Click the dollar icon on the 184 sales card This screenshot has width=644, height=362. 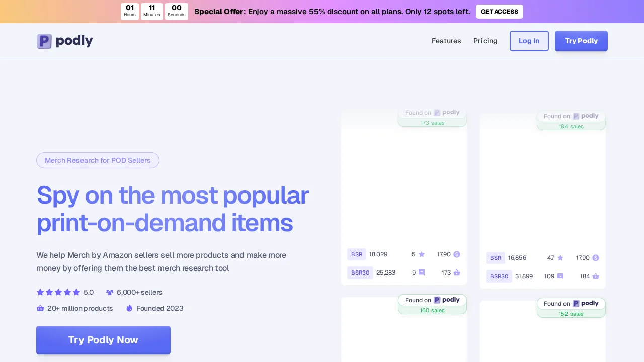coord(596,258)
